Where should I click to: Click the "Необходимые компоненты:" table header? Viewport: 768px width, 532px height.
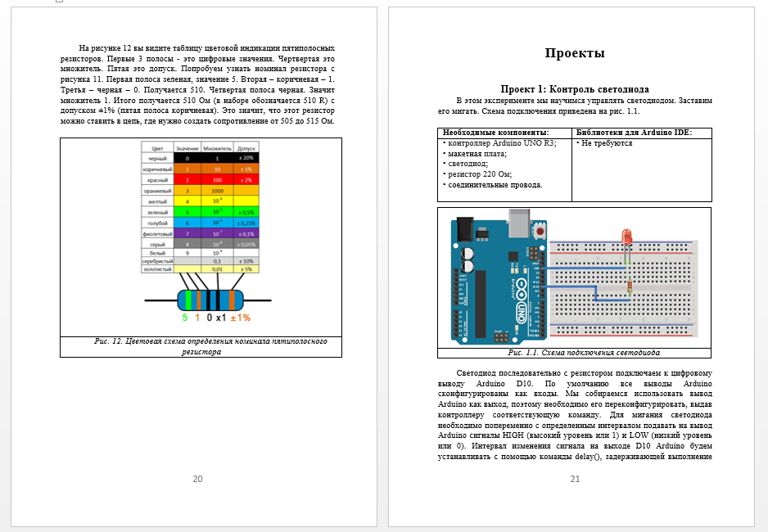495,133
